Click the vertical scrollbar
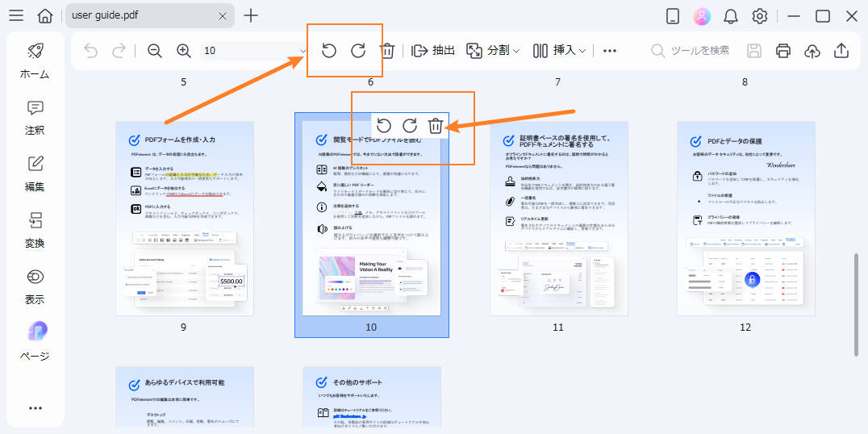 pyautogui.click(x=857, y=305)
